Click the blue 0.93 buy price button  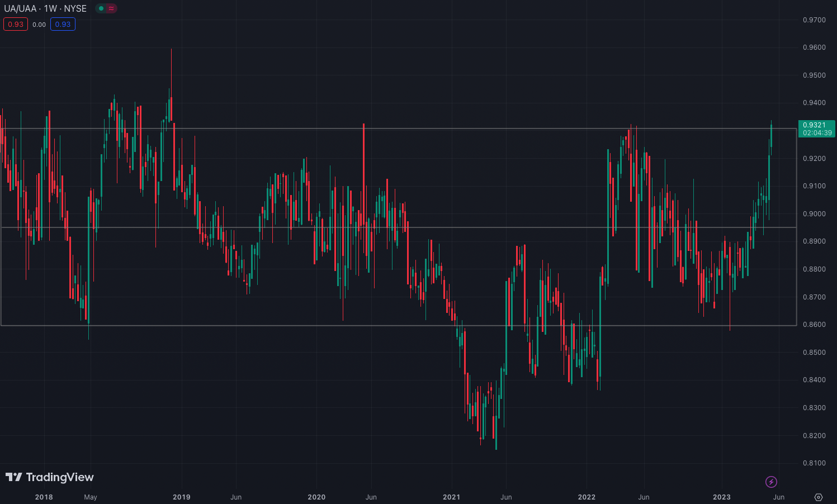pyautogui.click(x=63, y=24)
